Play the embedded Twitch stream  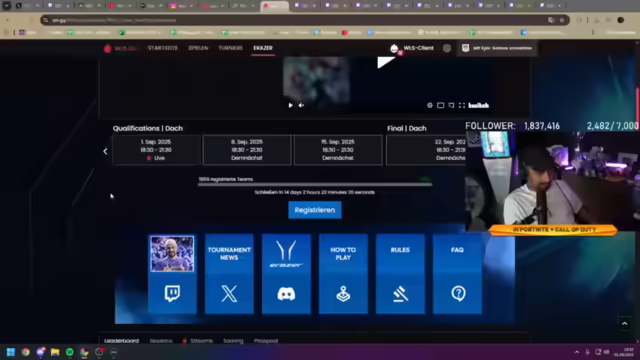pos(290,105)
